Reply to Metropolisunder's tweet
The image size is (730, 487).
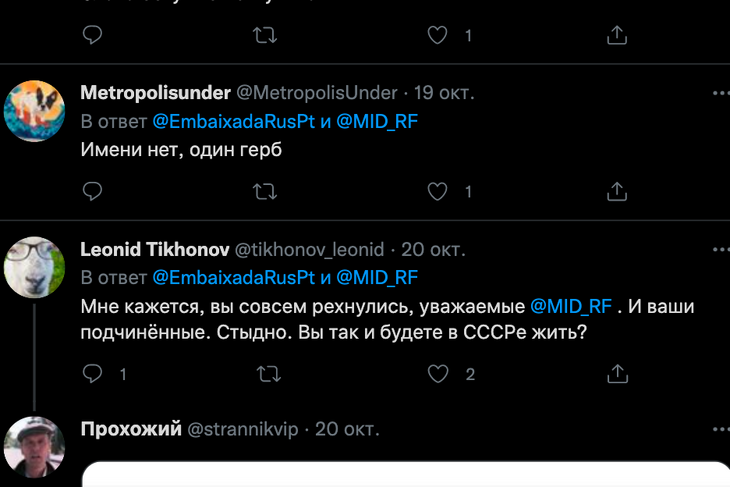[x=92, y=191]
